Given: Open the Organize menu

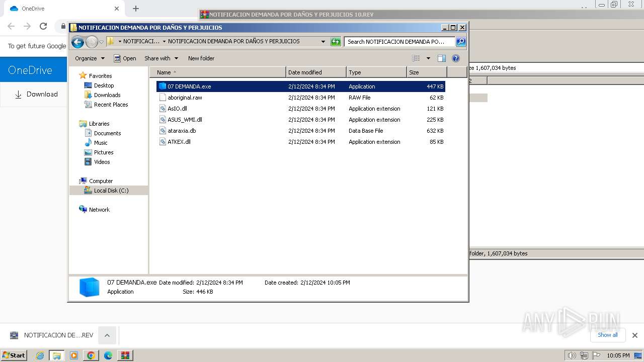Looking at the screenshot, I should point(90,58).
